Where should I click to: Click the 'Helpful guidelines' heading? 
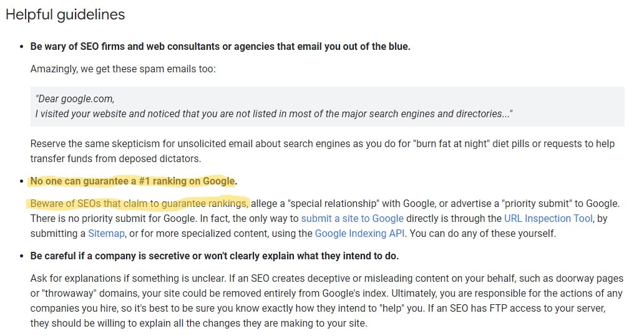66,15
